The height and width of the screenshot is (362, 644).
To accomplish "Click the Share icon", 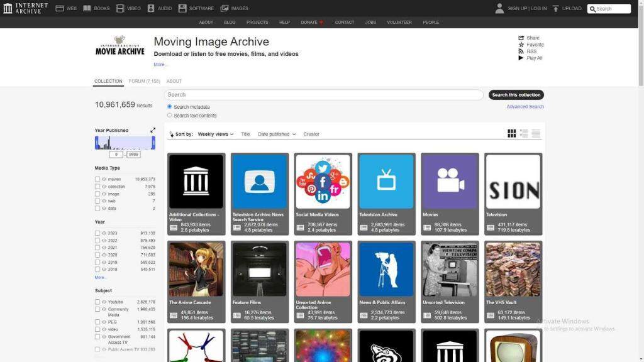I will coord(521,38).
